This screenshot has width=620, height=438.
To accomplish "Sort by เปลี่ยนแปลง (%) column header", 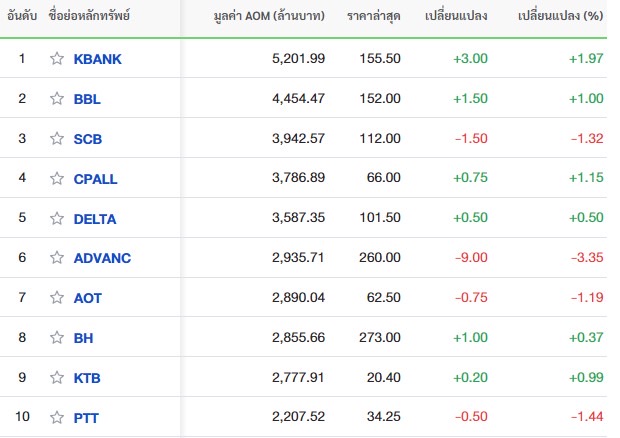I will pyautogui.click(x=560, y=16).
